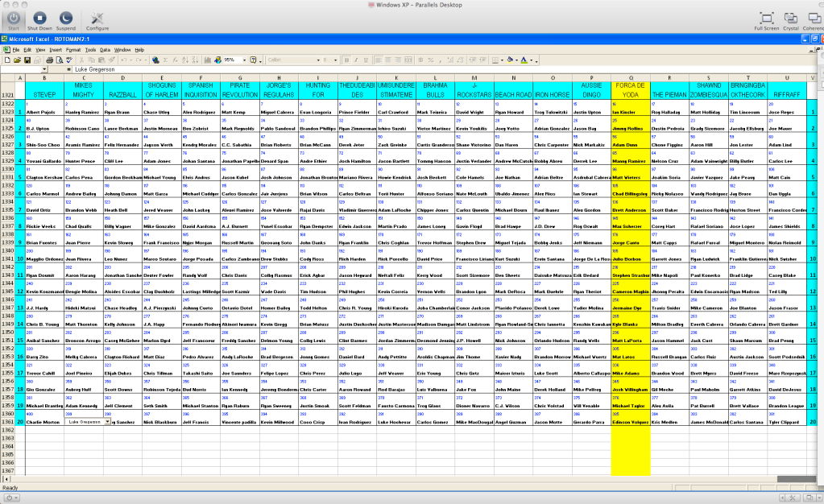Click the Open file folder icon

pos(18,60)
